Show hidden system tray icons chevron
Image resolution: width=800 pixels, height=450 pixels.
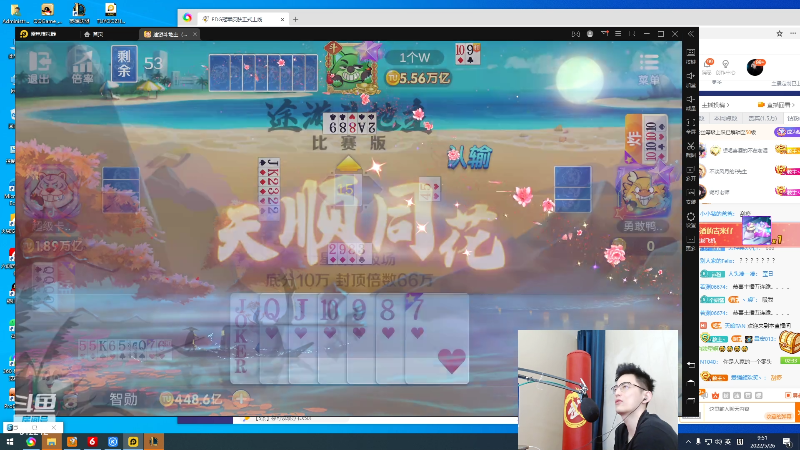pyautogui.click(x=688, y=442)
